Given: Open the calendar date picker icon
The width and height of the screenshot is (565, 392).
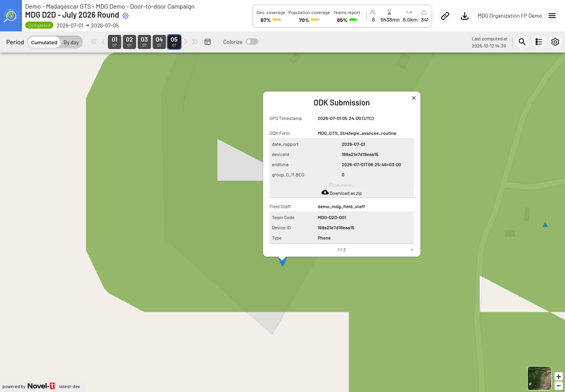Looking at the screenshot, I should (208, 42).
